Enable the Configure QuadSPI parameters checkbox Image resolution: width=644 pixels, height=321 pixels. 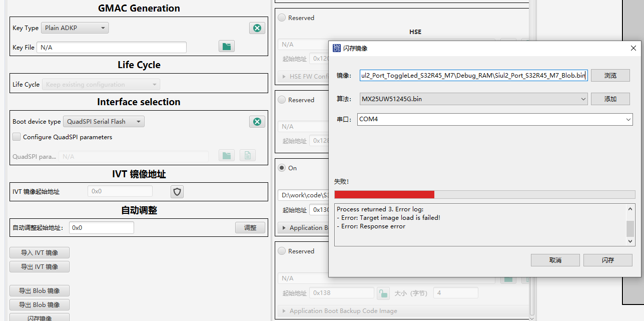[17, 136]
